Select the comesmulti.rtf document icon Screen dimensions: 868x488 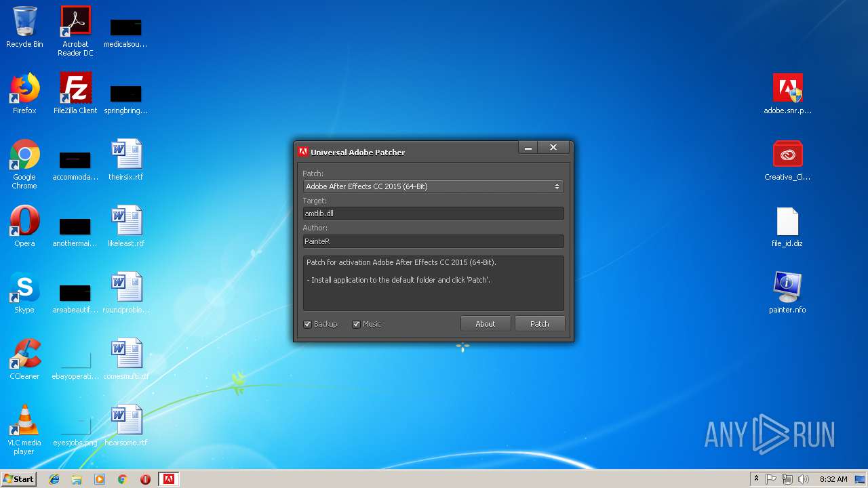pos(125,359)
